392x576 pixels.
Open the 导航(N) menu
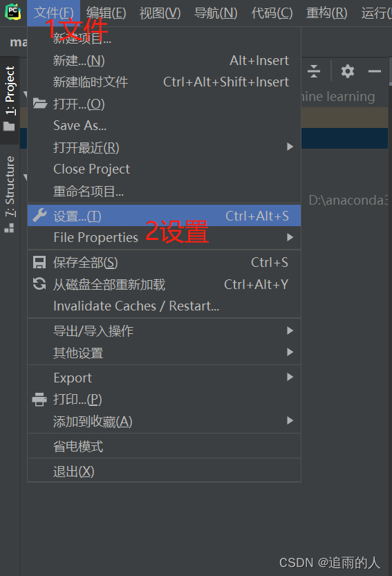(x=216, y=13)
